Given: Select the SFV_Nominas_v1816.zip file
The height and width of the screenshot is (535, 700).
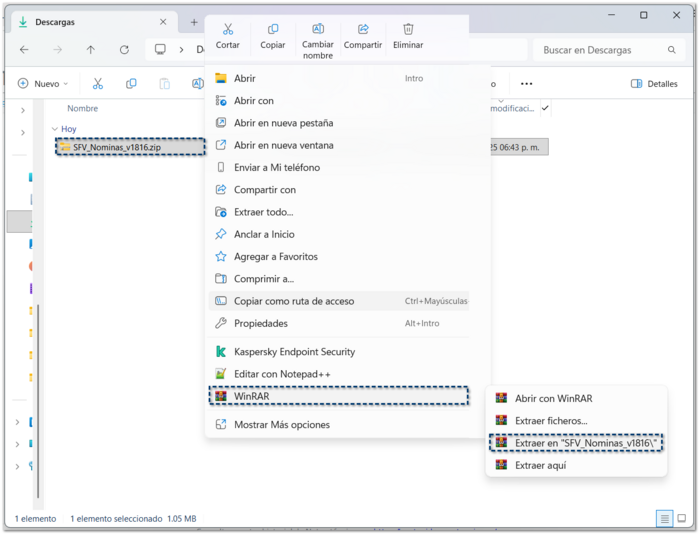Looking at the screenshot, I should point(116,147).
